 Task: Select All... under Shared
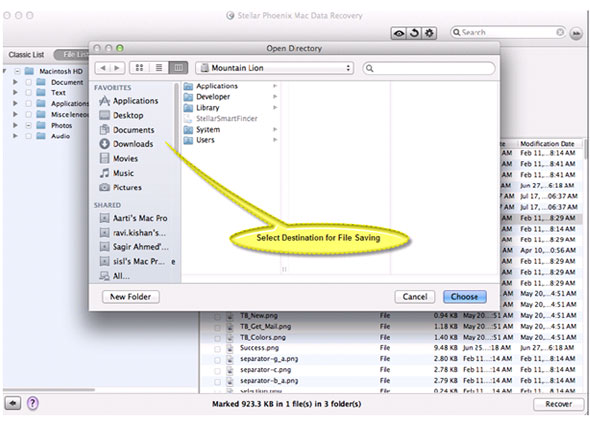(115, 276)
